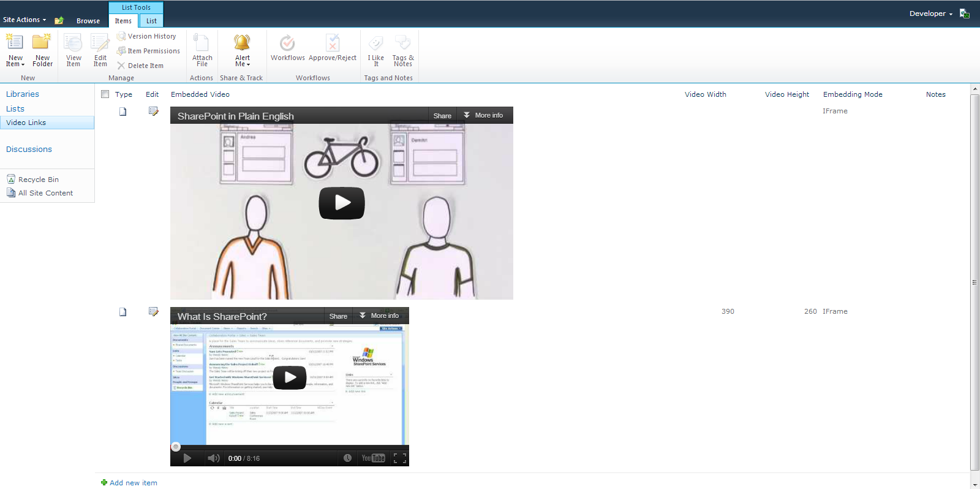Click the YouTube logo in second video player
The image size is (980, 489).
[373, 458]
